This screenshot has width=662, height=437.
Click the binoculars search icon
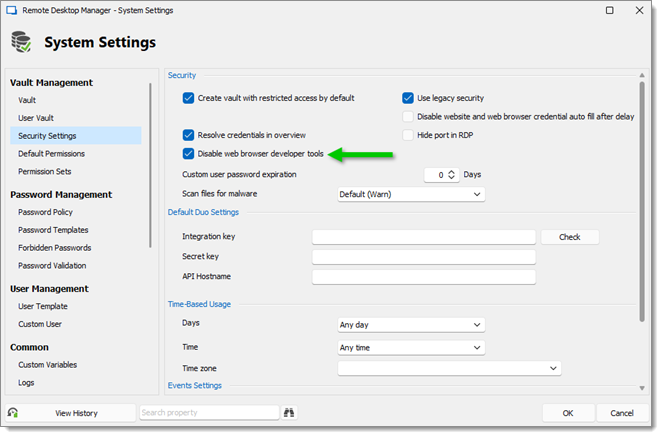point(289,413)
